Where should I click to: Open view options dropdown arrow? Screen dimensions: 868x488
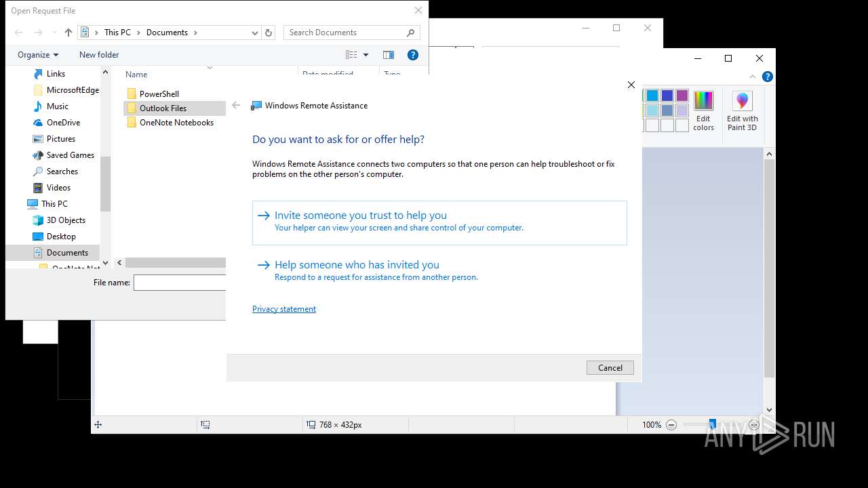366,55
